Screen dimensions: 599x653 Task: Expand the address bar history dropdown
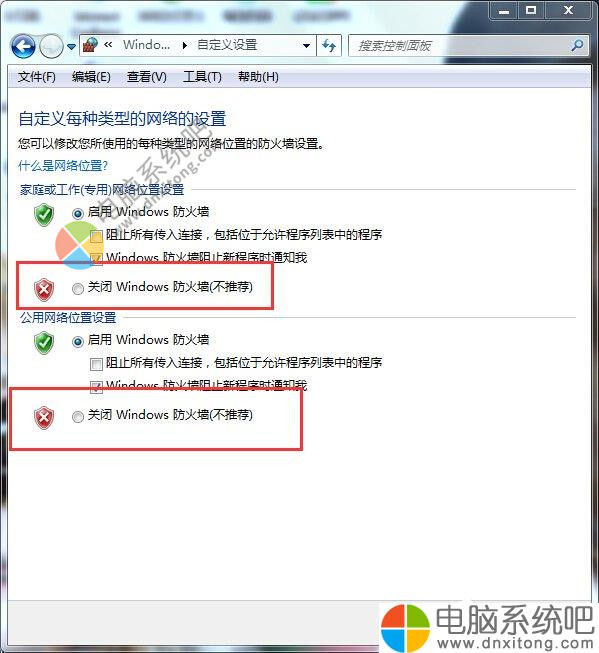click(307, 45)
